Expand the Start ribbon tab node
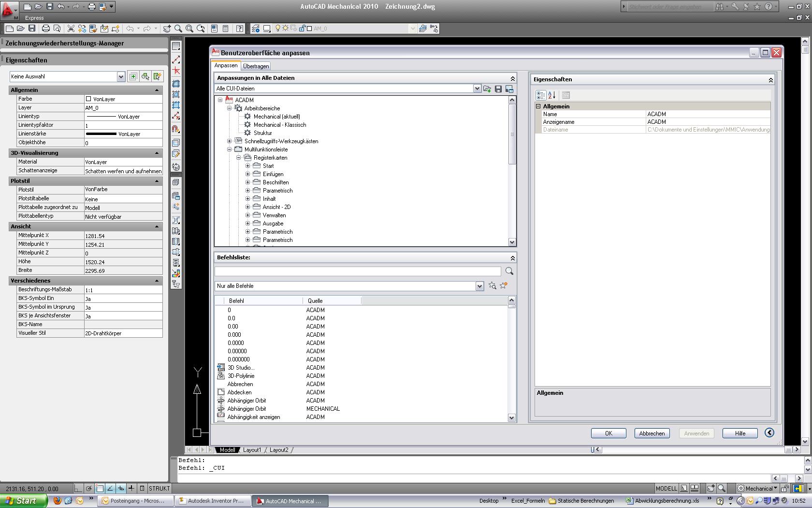The height and width of the screenshot is (508, 812). [x=248, y=166]
